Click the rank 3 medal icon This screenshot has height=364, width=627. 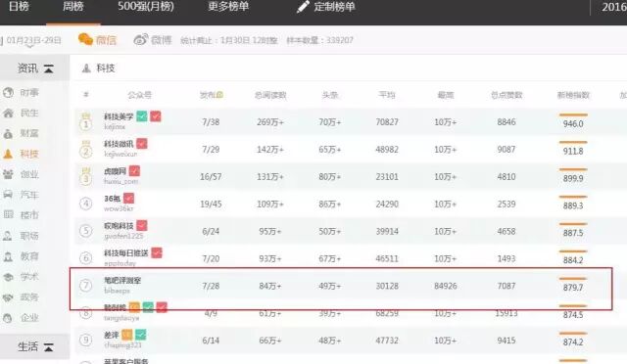(x=85, y=177)
